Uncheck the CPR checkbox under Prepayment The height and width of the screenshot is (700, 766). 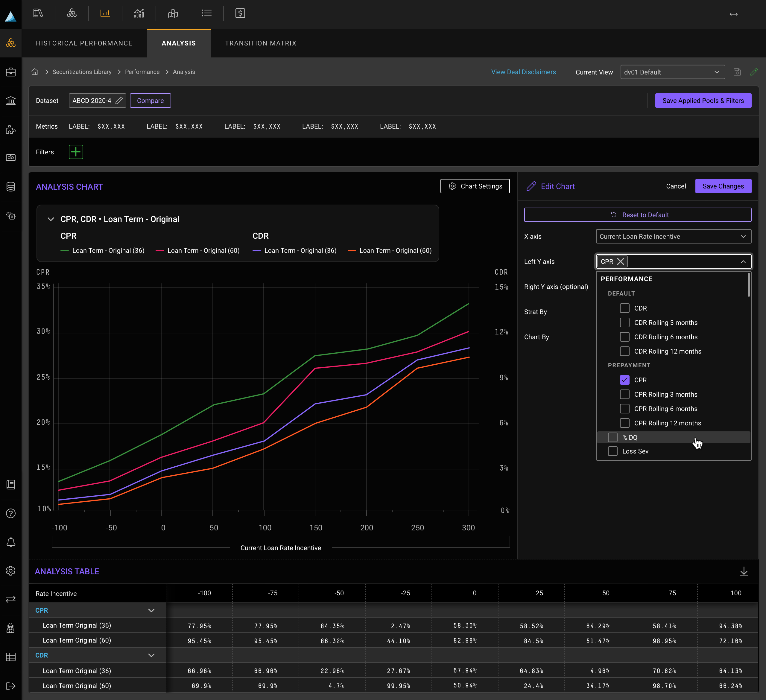[x=624, y=380]
